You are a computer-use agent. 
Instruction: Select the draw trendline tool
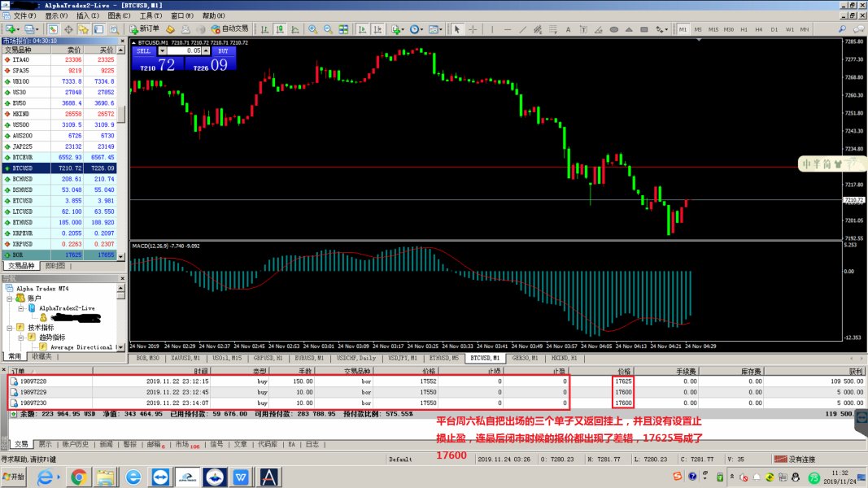pos(521,29)
